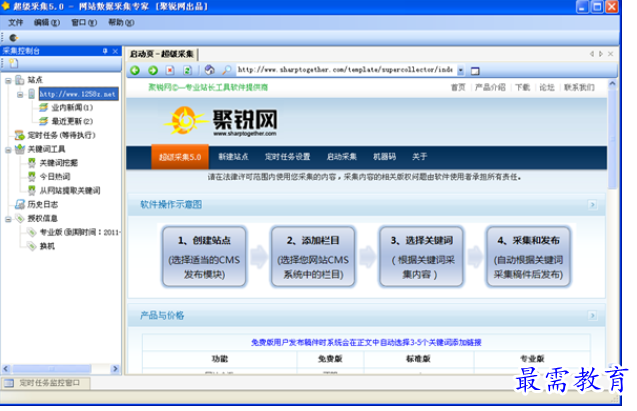Click 联系我们 link at page top
Screen dimensions: 637x411
pos(579,87)
